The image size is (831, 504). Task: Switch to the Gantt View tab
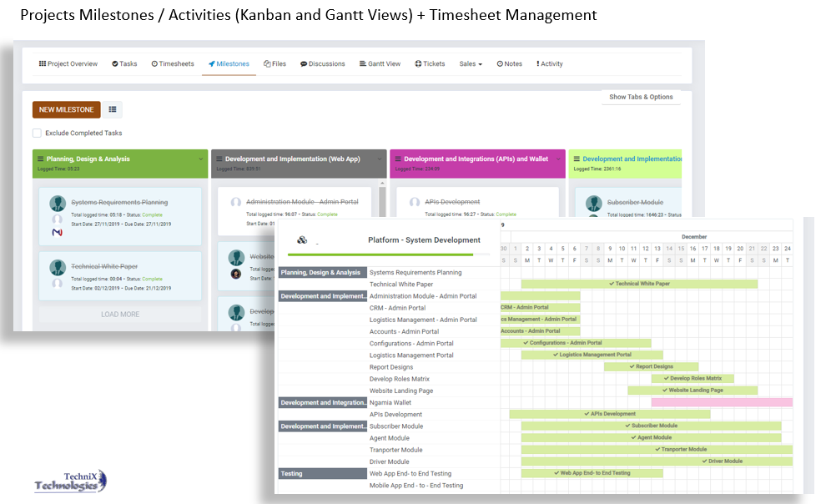[380, 63]
